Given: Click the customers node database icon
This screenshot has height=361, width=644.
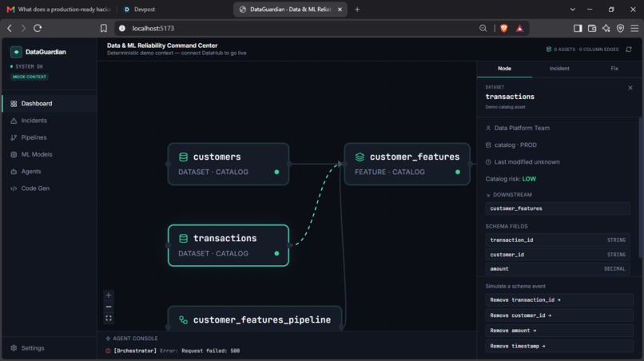Looking at the screenshot, I should tap(183, 157).
